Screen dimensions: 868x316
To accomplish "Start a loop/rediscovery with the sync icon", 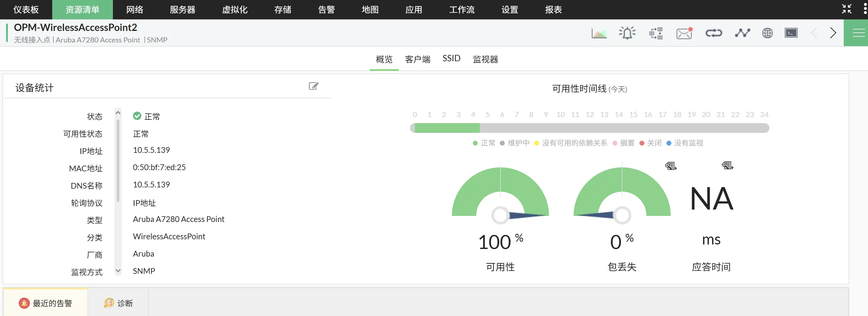I will point(714,33).
